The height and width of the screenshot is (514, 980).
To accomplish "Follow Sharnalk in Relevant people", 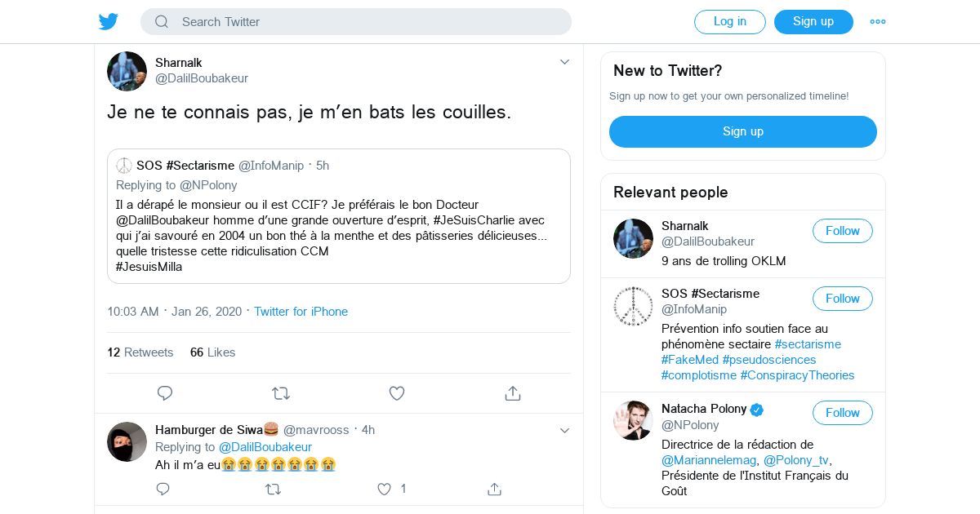I will [x=842, y=231].
